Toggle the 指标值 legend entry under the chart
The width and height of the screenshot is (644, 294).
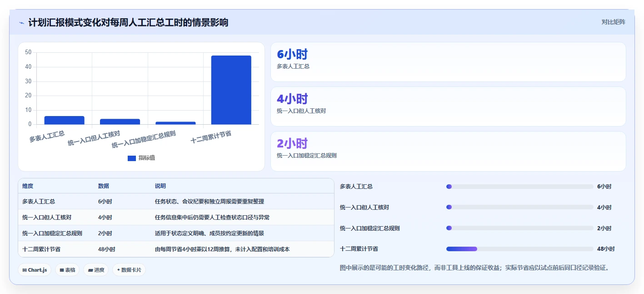pyautogui.click(x=141, y=158)
